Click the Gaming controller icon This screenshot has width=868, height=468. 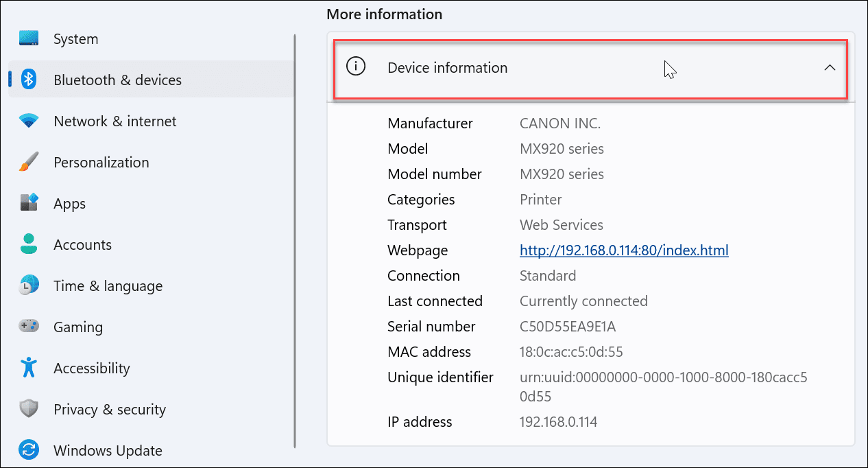[x=29, y=327]
